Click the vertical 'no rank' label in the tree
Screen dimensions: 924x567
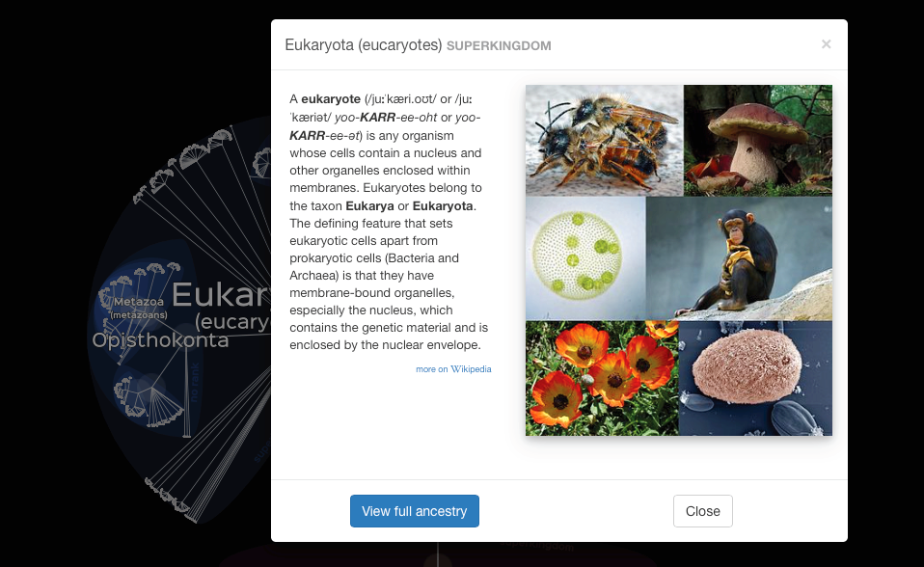coord(195,382)
